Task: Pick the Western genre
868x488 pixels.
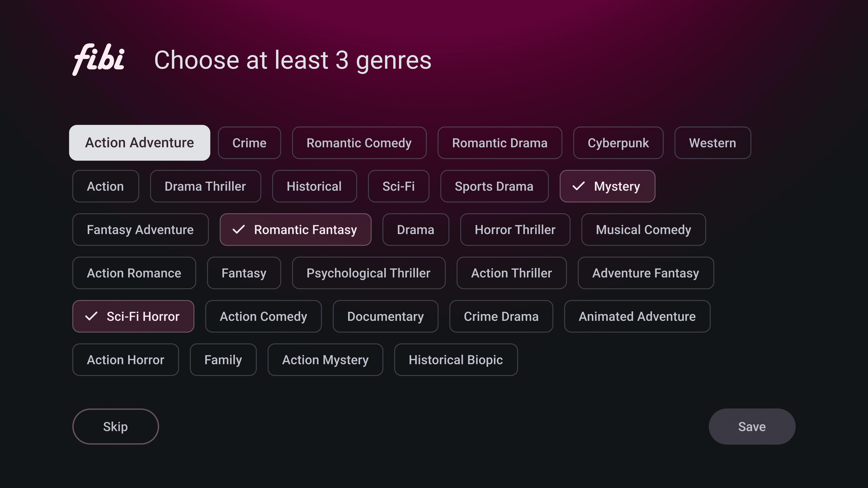Action: pyautogui.click(x=713, y=143)
